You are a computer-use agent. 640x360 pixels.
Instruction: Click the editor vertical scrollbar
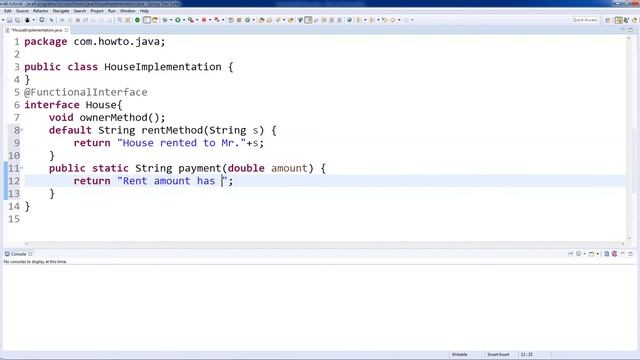point(630,138)
